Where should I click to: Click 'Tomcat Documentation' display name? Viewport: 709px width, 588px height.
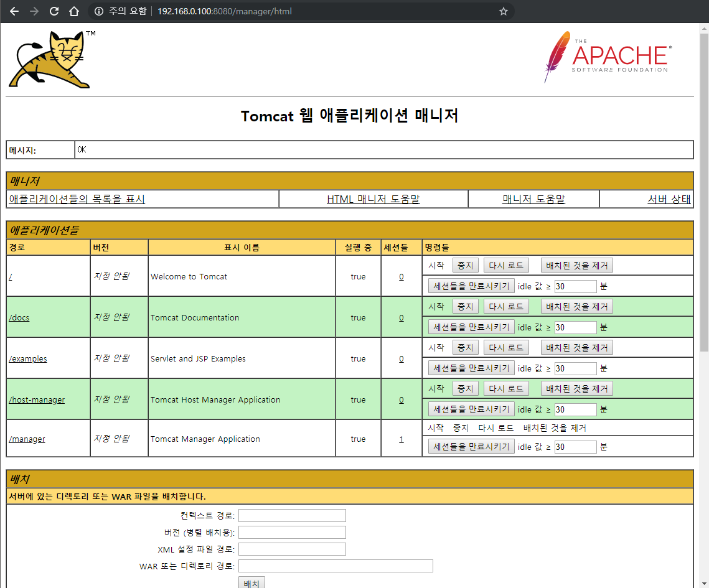[x=195, y=318]
